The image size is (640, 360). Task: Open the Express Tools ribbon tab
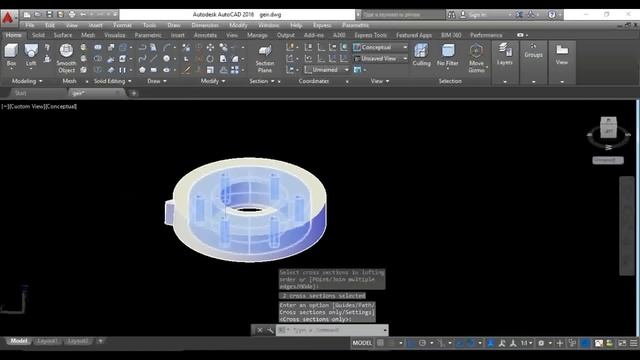click(371, 35)
